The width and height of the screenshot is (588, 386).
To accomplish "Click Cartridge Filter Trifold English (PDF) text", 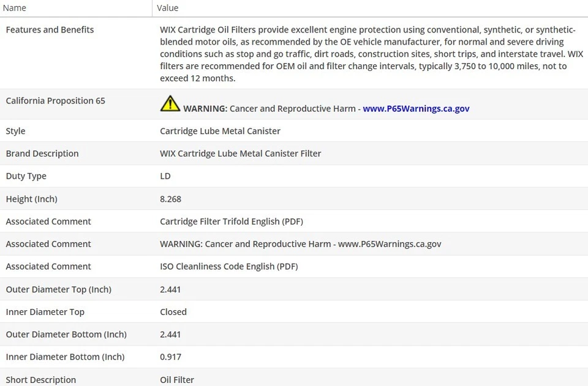I will (x=231, y=221).
